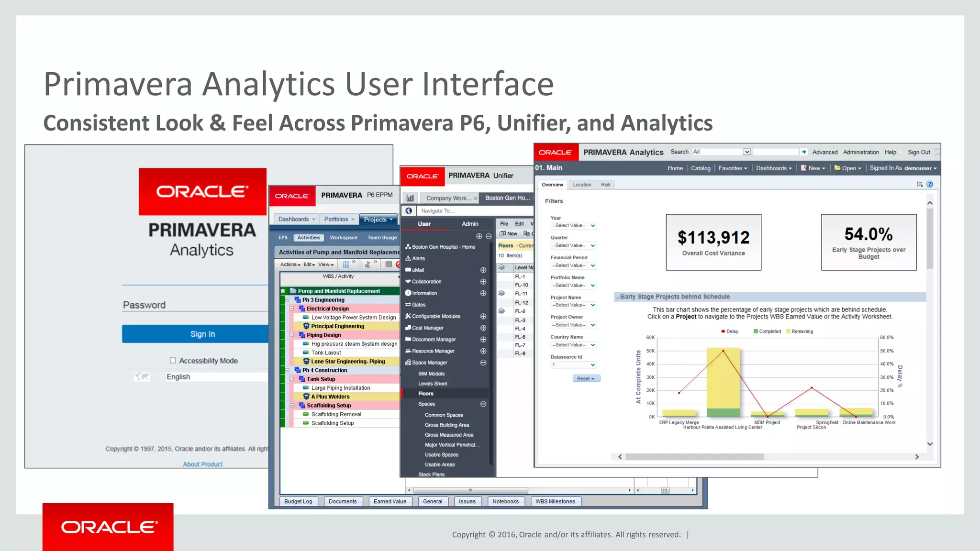980x551 pixels.
Task: Click the Information icon in Unifier sidebar
Action: [x=408, y=293]
